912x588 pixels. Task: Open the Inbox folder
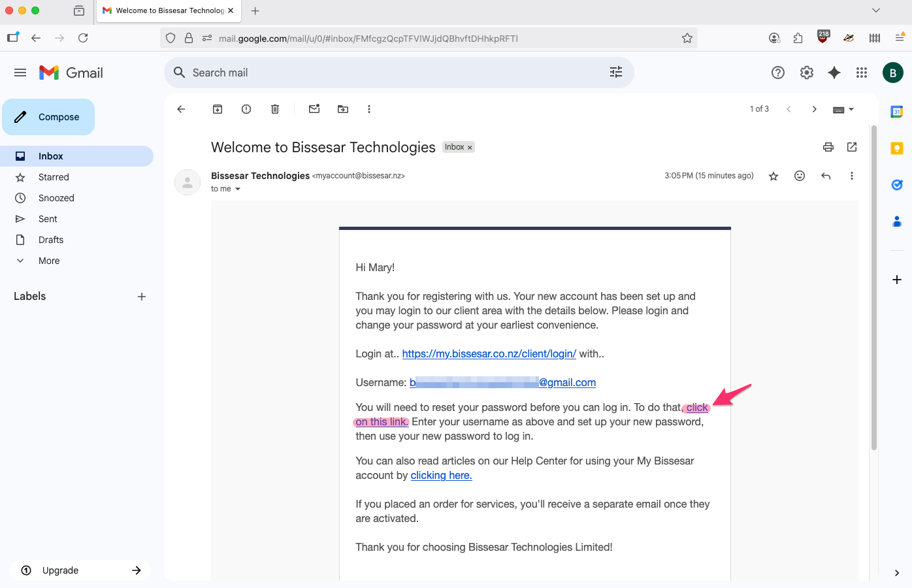coord(76,156)
